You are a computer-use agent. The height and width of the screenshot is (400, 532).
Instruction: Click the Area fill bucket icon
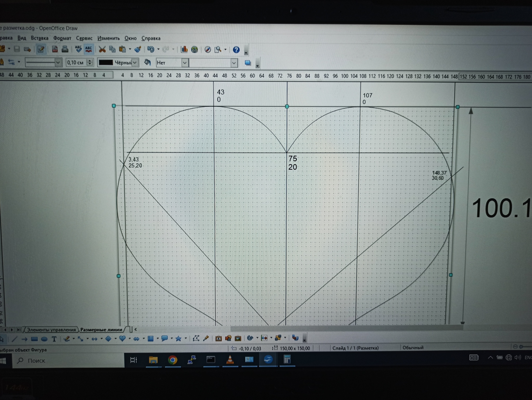[147, 62]
